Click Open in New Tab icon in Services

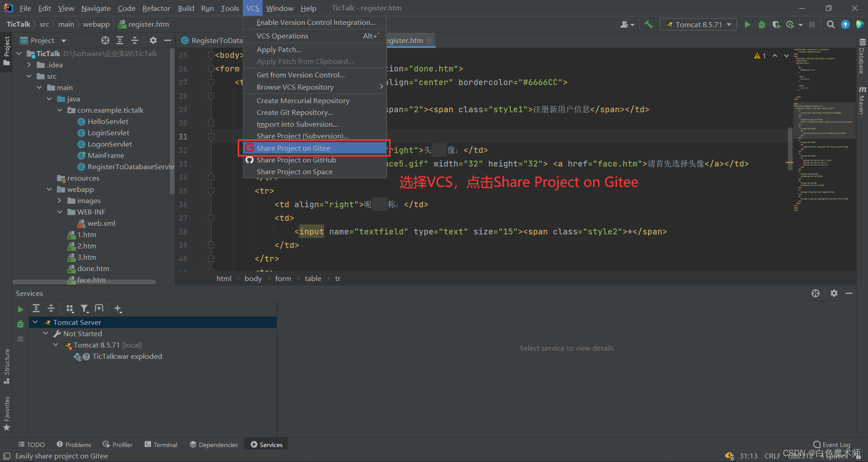99,309
